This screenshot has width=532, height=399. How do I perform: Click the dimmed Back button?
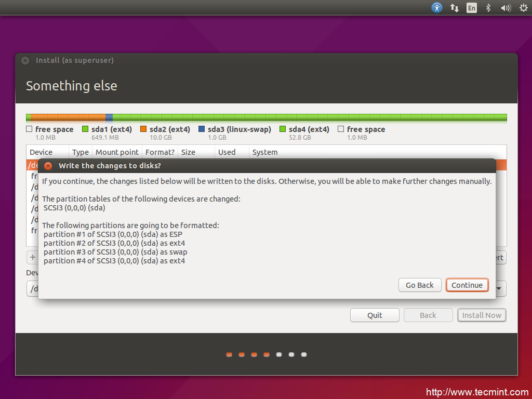[x=428, y=315]
